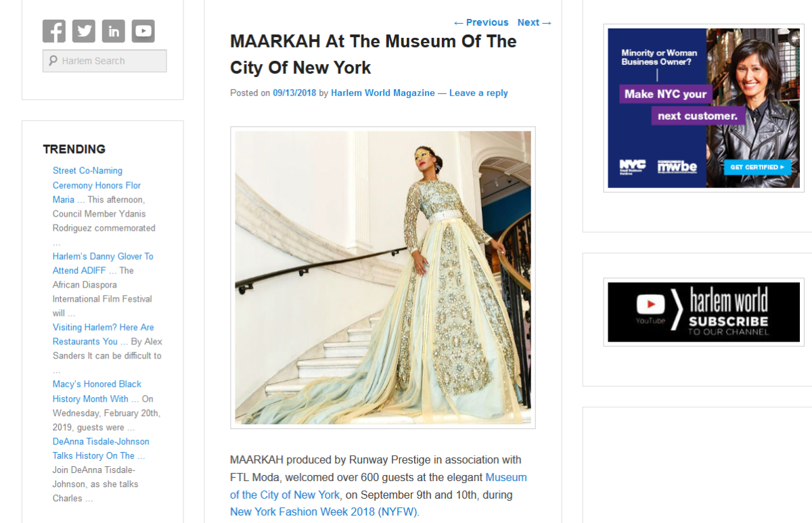Open Macy's Honored Black History Month article
Image resolution: width=812 pixels, height=523 pixels.
[97, 391]
